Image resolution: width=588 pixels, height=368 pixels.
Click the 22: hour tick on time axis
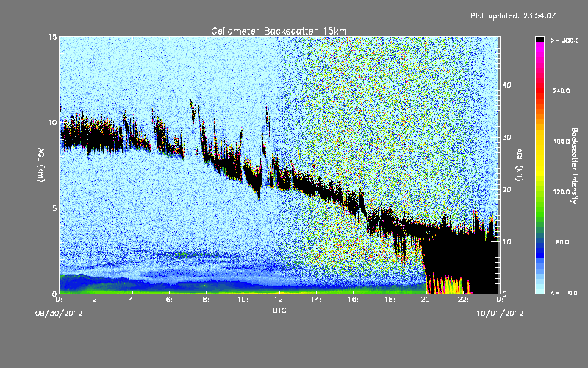[463, 300]
